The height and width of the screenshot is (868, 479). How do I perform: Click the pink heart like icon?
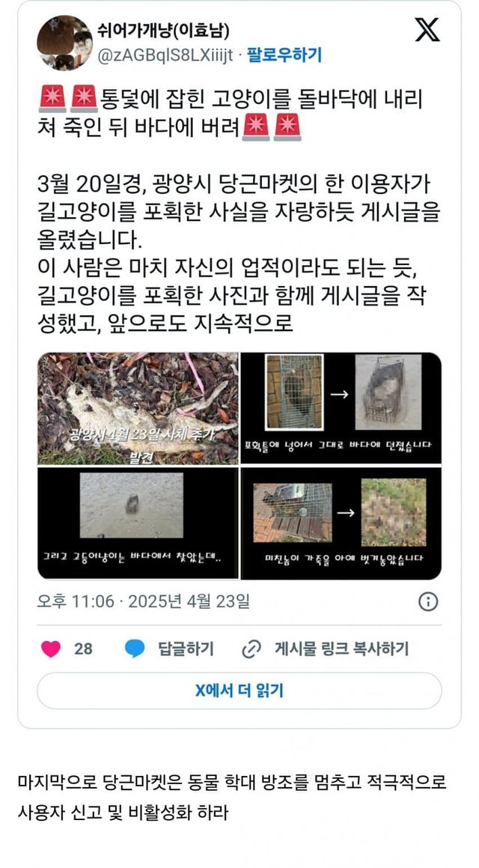point(51,649)
